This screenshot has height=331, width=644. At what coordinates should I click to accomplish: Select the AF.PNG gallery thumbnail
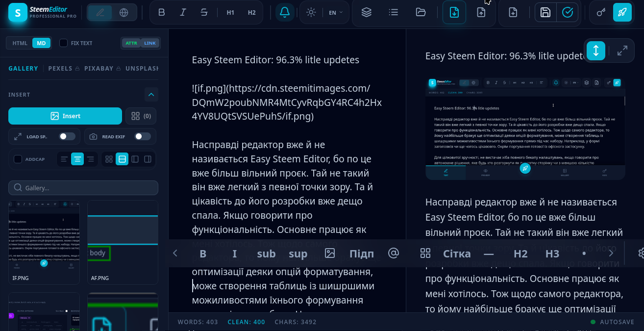pos(123,242)
